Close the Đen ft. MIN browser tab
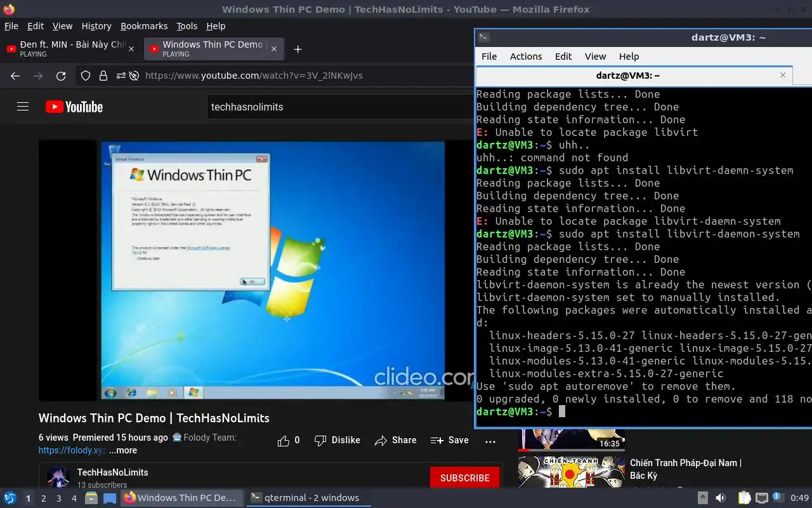The width and height of the screenshot is (812, 508). coord(131,49)
